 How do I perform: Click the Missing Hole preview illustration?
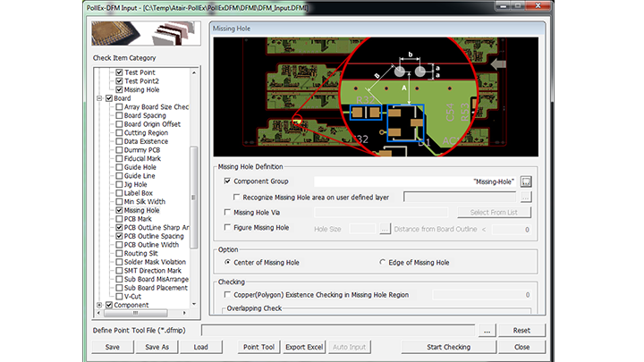click(376, 94)
